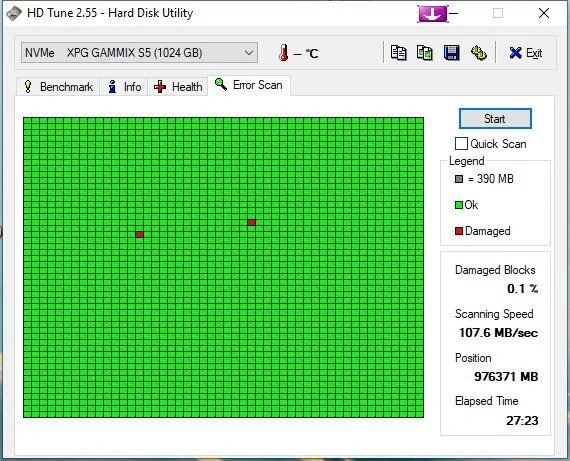Click the green Ok legend swatch

(x=459, y=205)
